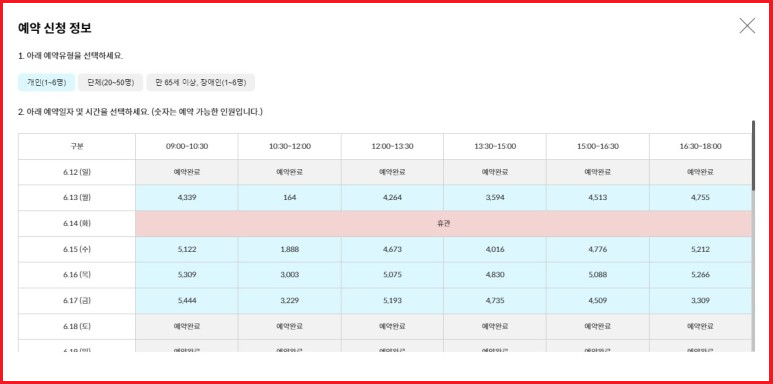The width and height of the screenshot is (773, 384).
Task: Close the reservation info dialog with X
Action: click(x=747, y=26)
